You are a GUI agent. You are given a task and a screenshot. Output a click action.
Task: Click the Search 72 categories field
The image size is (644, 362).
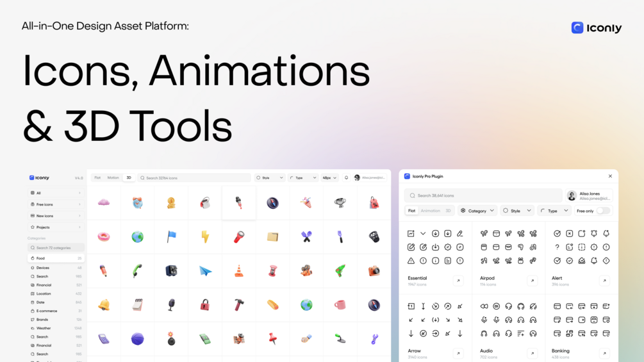point(56,248)
